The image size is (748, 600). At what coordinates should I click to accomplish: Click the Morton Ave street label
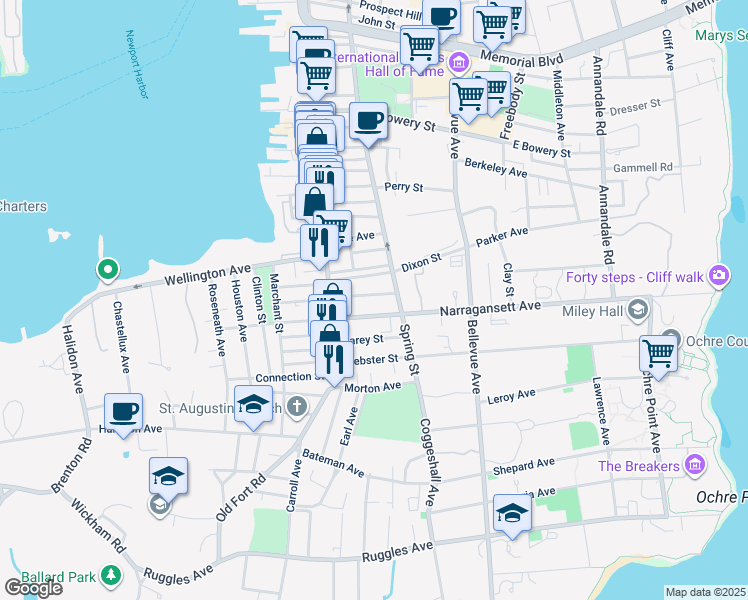(x=373, y=387)
